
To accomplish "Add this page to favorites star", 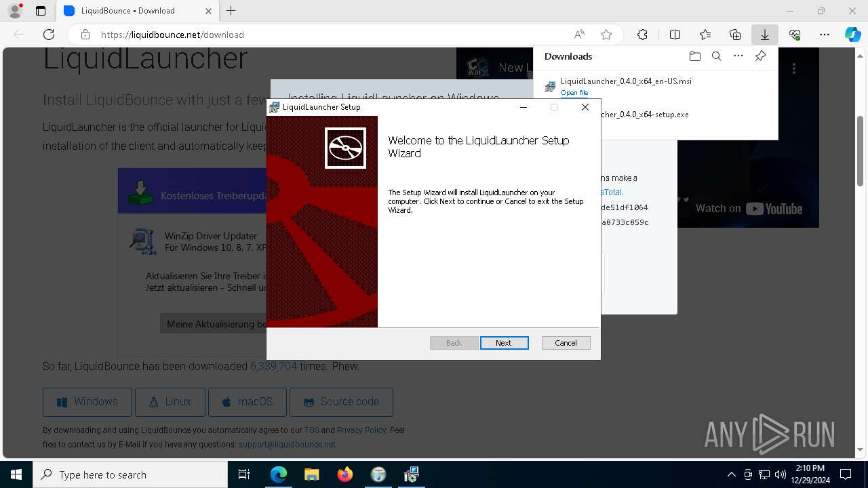I will 606,35.
